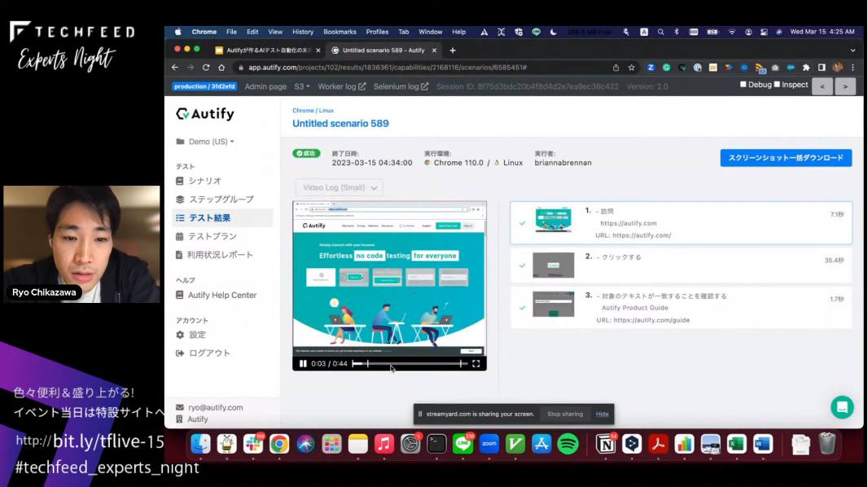Click the previous arrow button in admin bar
This screenshot has width=868, height=487.
822,86
